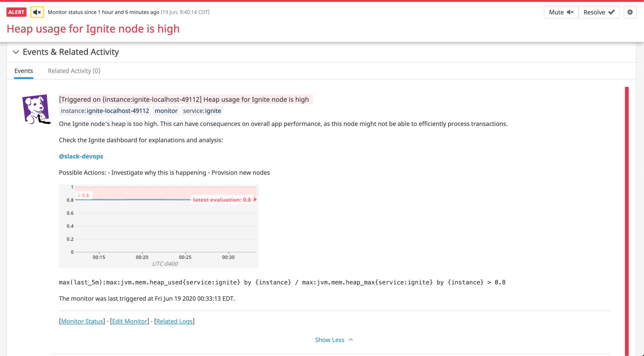This screenshot has height=356, width=644.
Task: Click the muted speaker icon beside ALERT badge
Action: (x=36, y=12)
